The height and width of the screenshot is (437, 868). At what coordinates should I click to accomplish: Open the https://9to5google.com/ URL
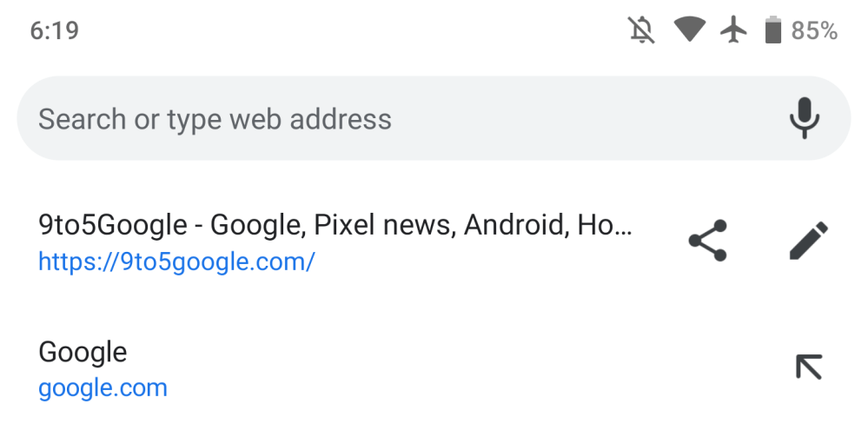coord(176,262)
